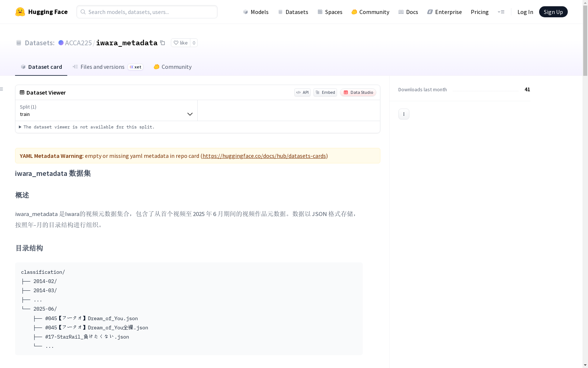Open the dataset Community tab
The image size is (588, 368).
click(172, 67)
